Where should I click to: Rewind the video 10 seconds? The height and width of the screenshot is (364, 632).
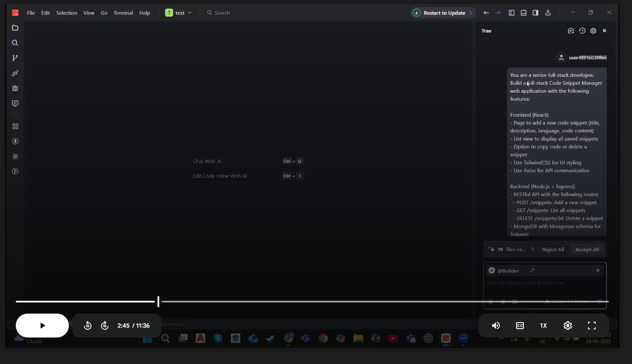click(88, 326)
